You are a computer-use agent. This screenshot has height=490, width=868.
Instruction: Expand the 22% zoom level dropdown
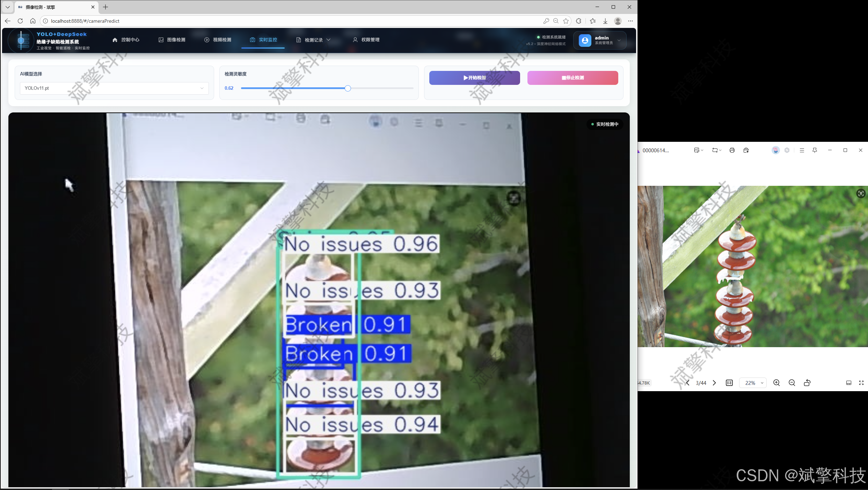[x=753, y=383]
